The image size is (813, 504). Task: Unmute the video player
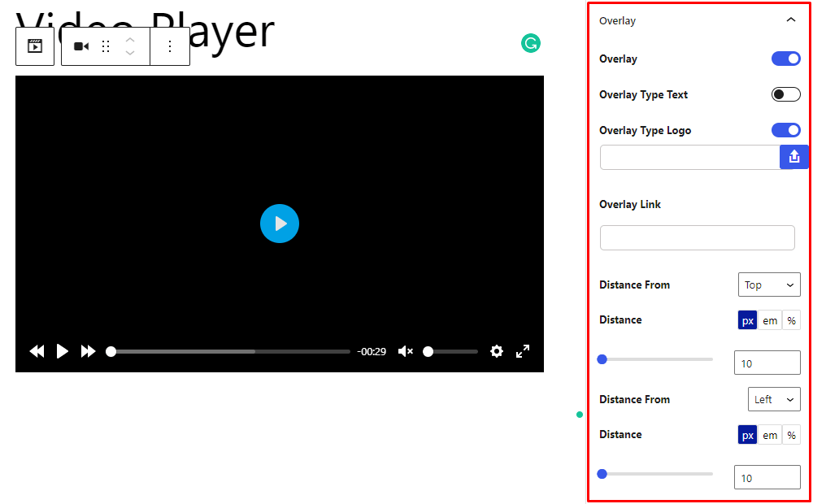(x=405, y=351)
